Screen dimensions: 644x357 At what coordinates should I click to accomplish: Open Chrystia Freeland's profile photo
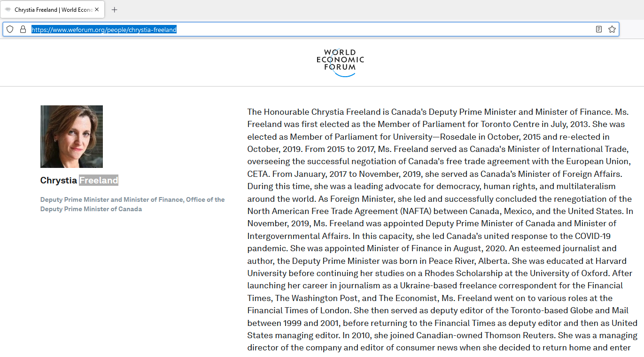(x=71, y=136)
